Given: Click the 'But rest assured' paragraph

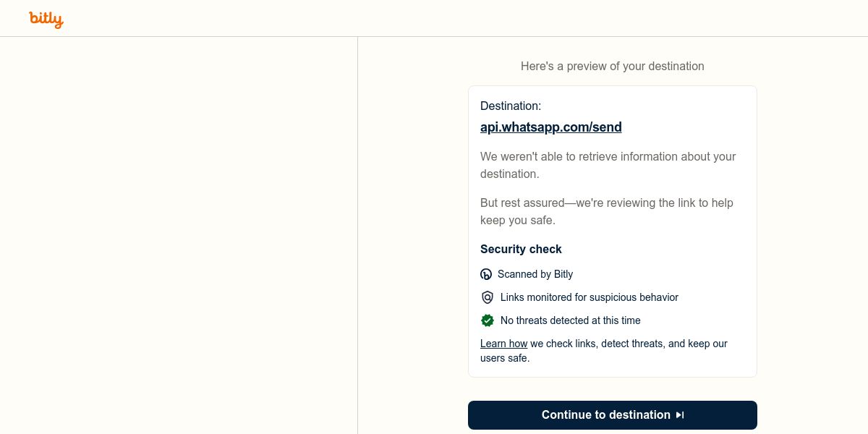Looking at the screenshot, I should point(607,211).
